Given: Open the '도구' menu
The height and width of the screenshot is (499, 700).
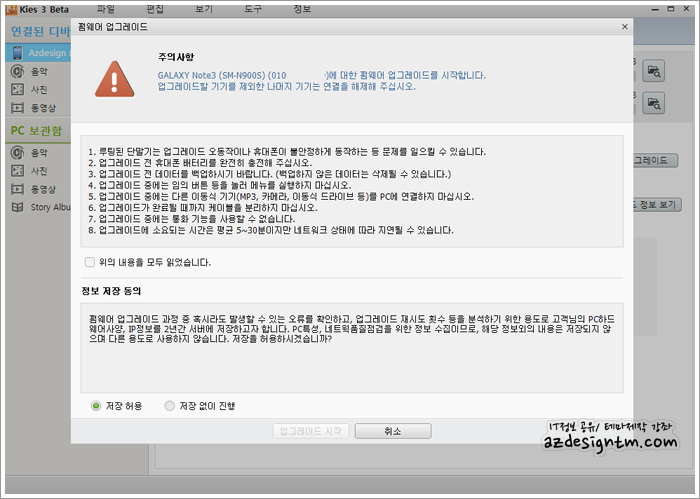Looking at the screenshot, I should coord(253,9).
